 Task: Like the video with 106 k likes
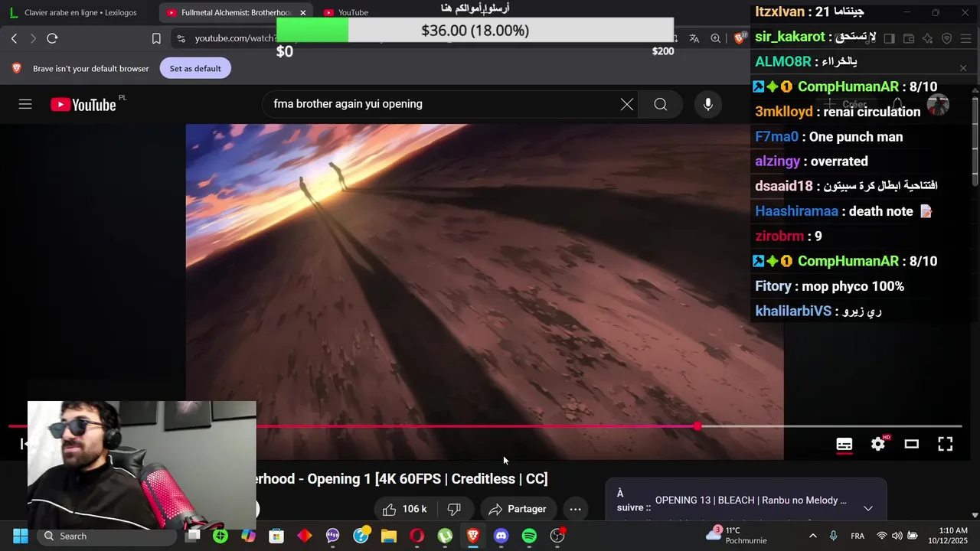point(404,509)
